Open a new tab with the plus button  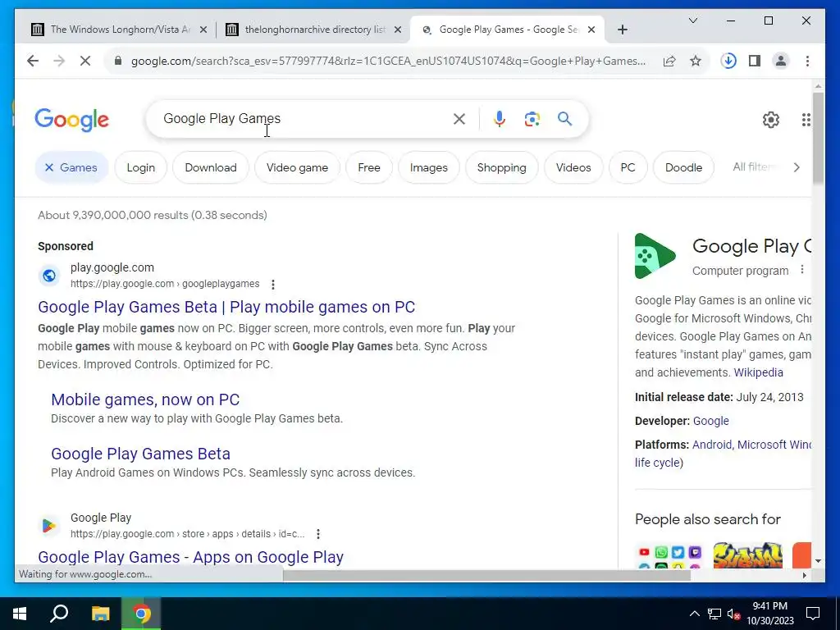point(622,30)
